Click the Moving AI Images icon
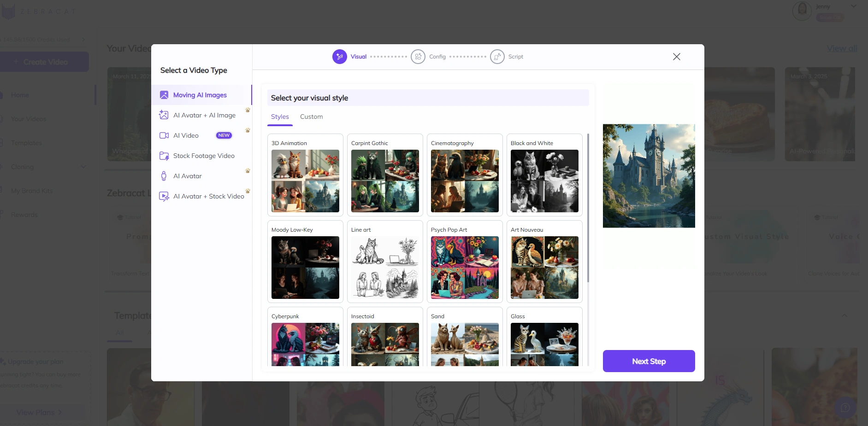Image resolution: width=868 pixels, height=426 pixels. pos(164,95)
